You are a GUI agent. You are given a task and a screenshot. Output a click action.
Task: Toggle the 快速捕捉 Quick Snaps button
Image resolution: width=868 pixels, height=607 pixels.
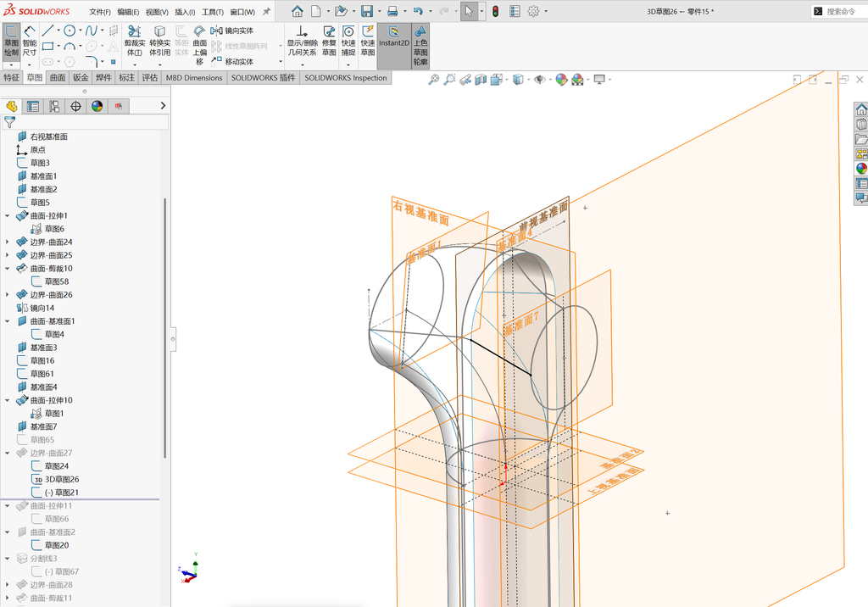(x=348, y=41)
